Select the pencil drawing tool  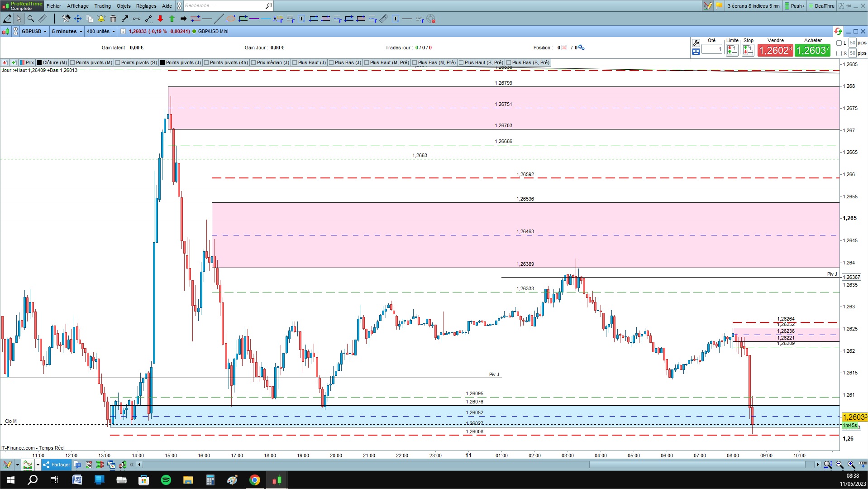[x=7, y=19]
